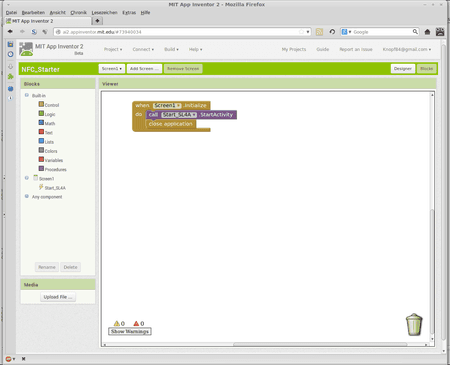Expand the Any component node
Viewport: 450px width, 365px height.
pyautogui.click(x=27, y=196)
